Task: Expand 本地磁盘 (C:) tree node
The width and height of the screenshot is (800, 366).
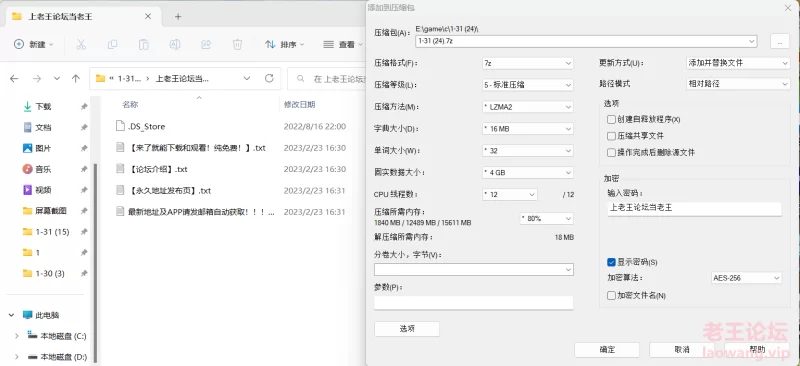Action: (16, 336)
